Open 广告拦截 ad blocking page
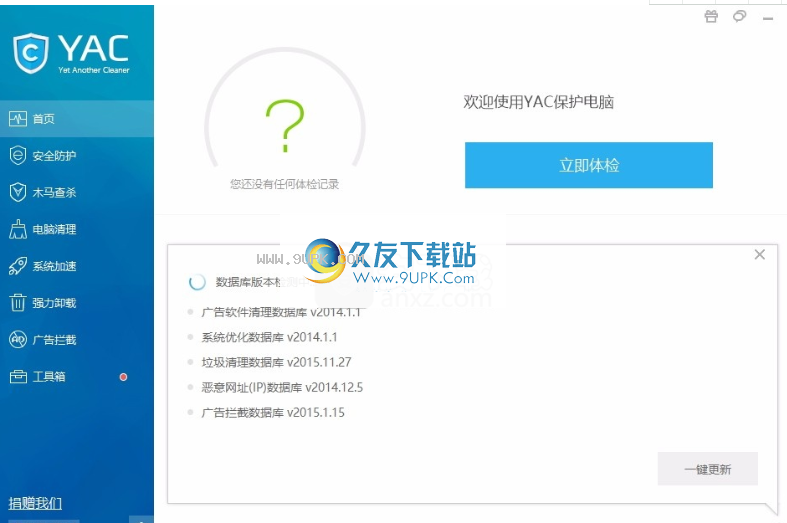The width and height of the screenshot is (787, 523). tap(77, 340)
